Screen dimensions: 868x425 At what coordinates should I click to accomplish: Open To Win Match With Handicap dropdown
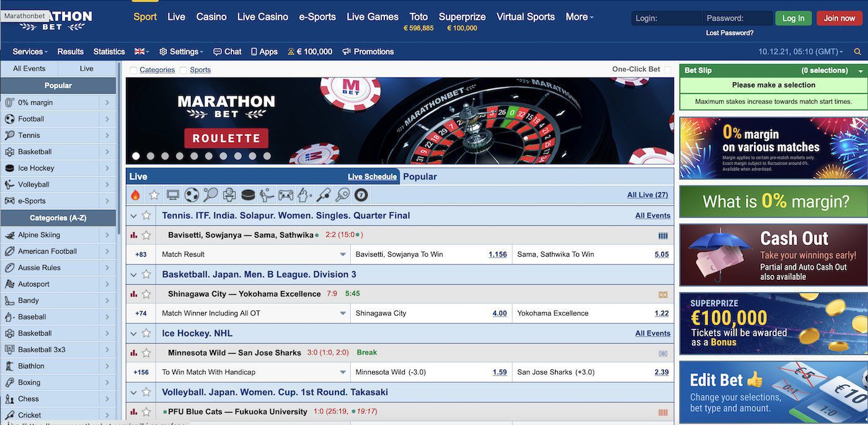pos(343,372)
